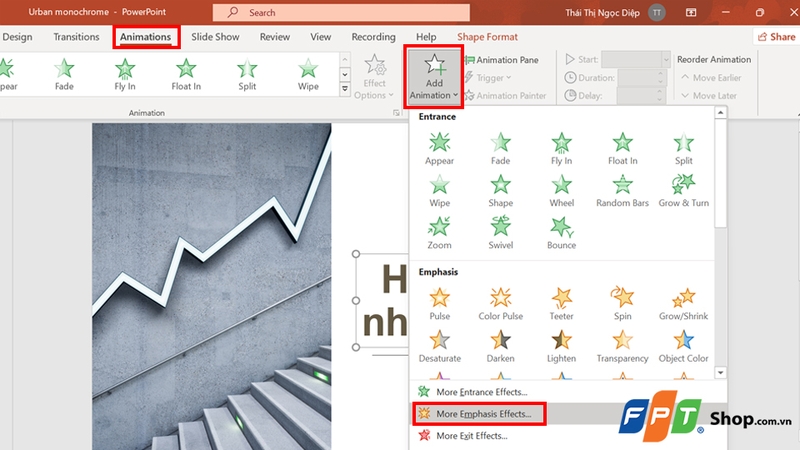Choose Split entrance effect in the dropdown
Image resolution: width=800 pixels, height=450 pixels.
tap(684, 148)
